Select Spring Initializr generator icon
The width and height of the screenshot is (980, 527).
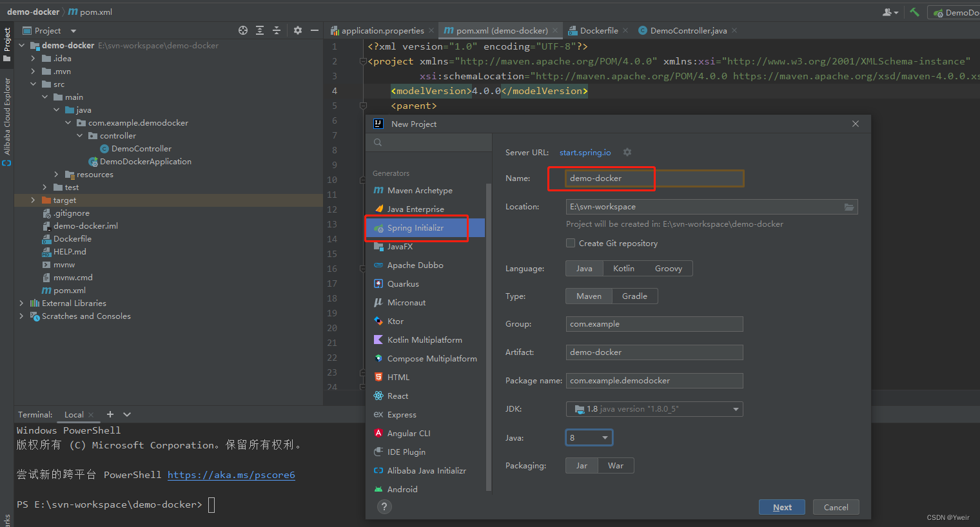pyautogui.click(x=378, y=228)
